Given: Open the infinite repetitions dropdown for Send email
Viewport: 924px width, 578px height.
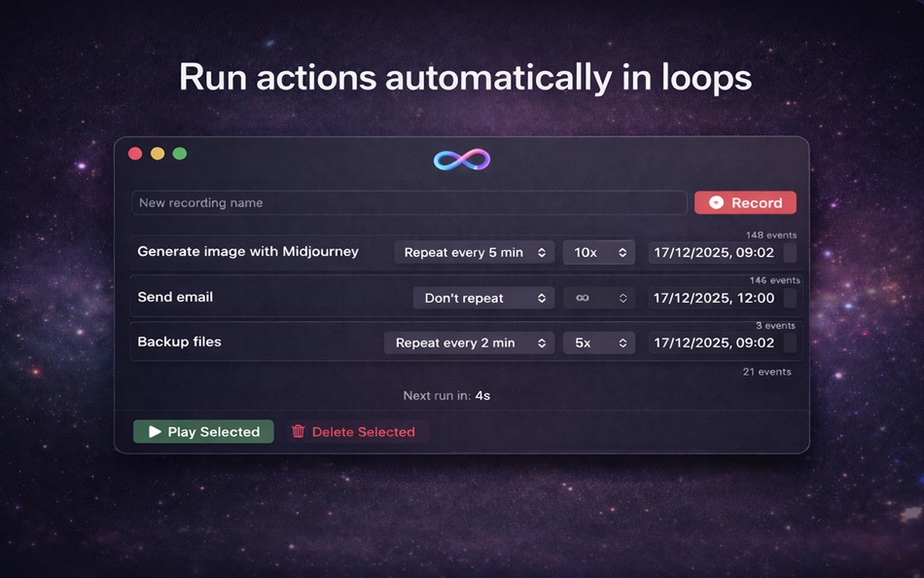Looking at the screenshot, I should coord(598,297).
